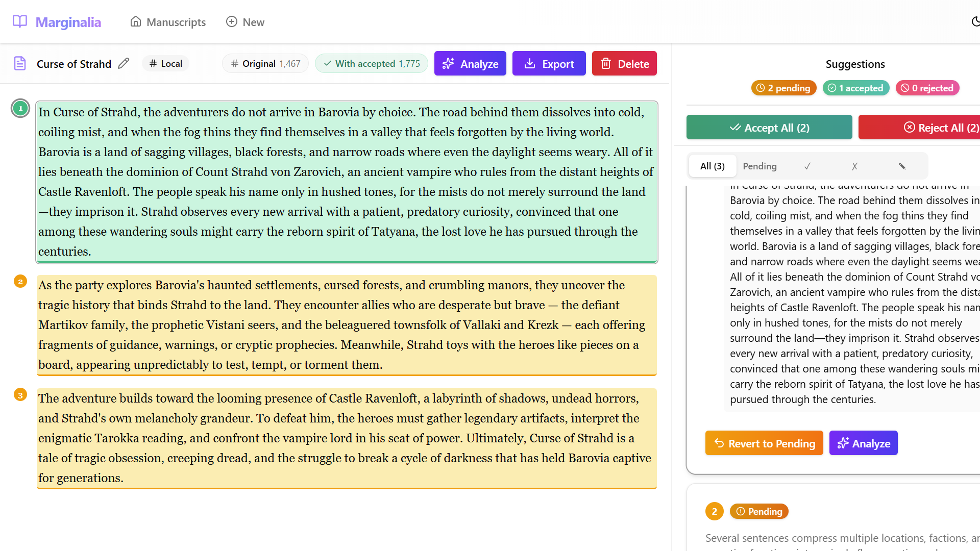Click the number 2 suggestion badge

tap(715, 511)
